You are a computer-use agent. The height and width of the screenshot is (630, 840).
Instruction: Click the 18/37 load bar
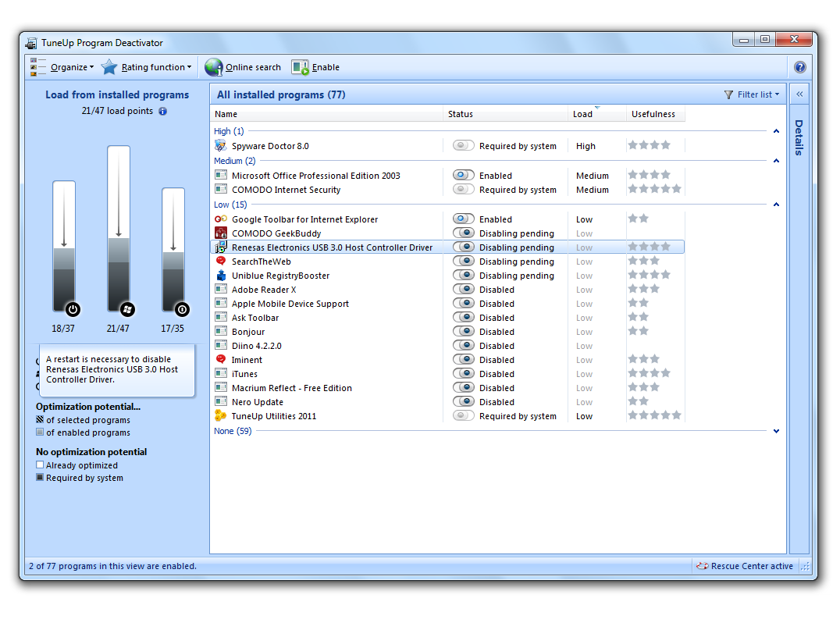(x=64, y=247)
